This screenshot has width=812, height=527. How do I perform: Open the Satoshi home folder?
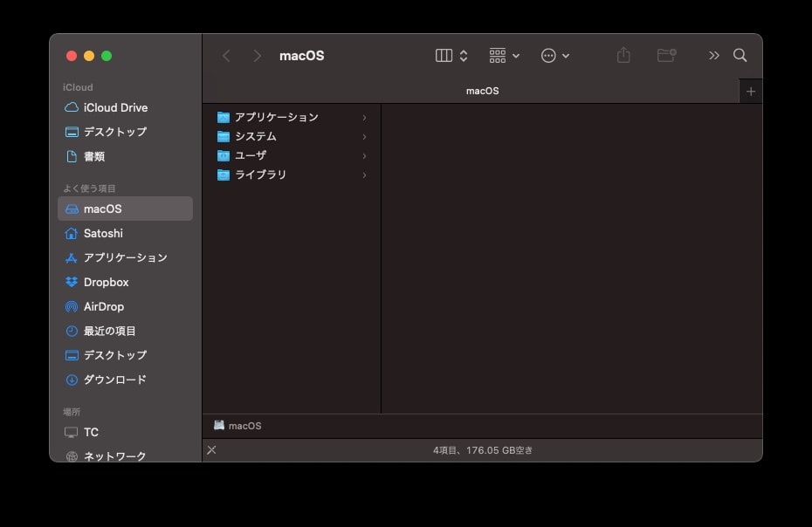coord(103,233)
